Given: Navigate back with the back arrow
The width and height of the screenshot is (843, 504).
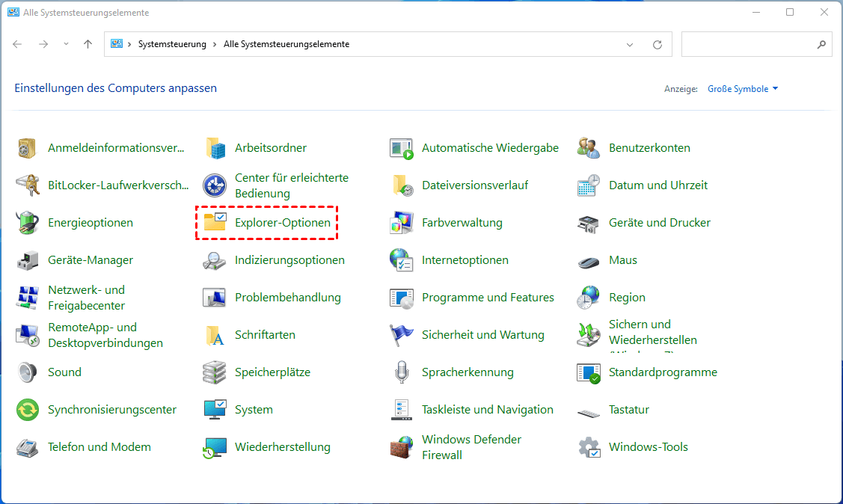Looking at the screenshot, I should tap(17, 44).
